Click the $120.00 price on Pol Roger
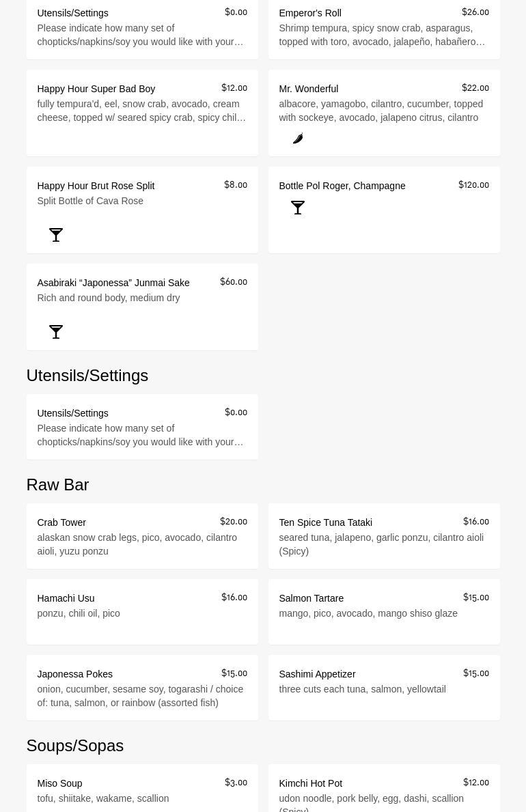The image size is (526, 812). pos(473,185)
